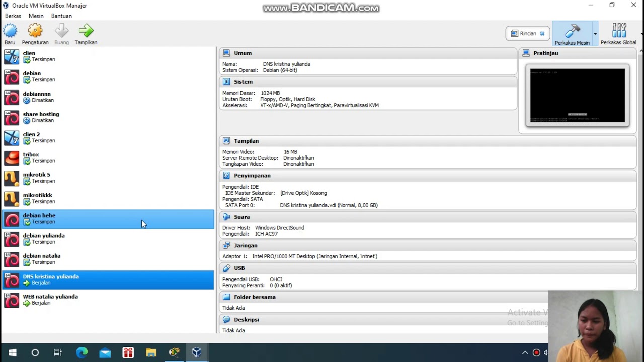Click DNS kristina yulianda.vdi disk text
Screen dimensions: 644x362
pos(329,205)
